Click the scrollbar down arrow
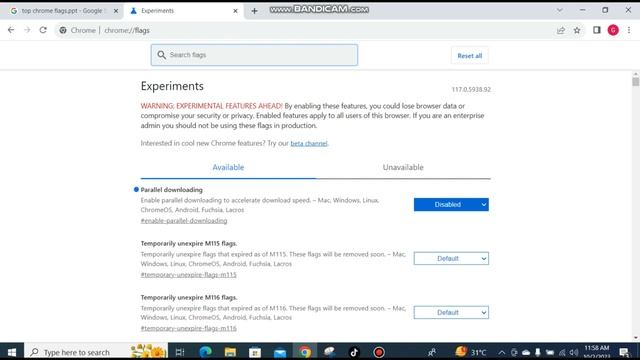The height and width of the screenshot is (360, 640). pos(636,338)
